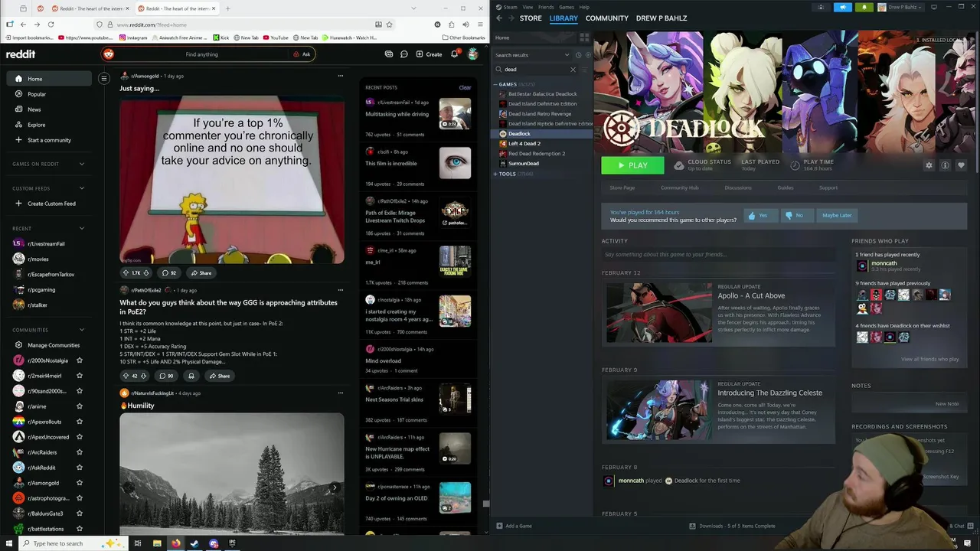Share the PathOfExile2 attributes post

(219, 376)
